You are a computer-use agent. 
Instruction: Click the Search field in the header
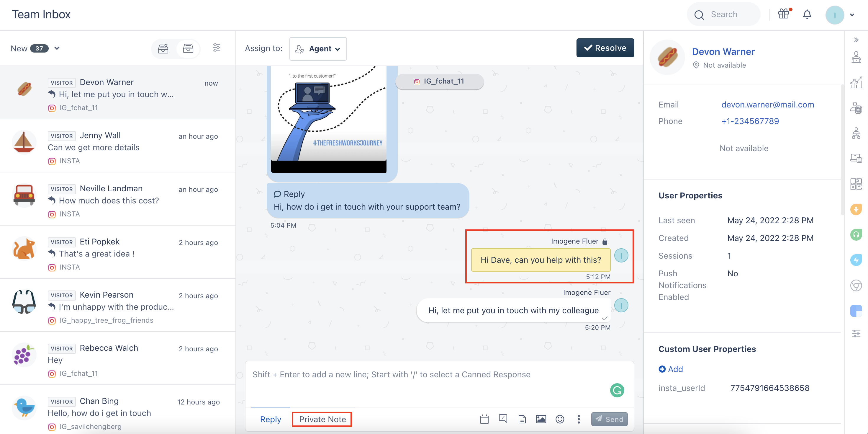(724, 14)
